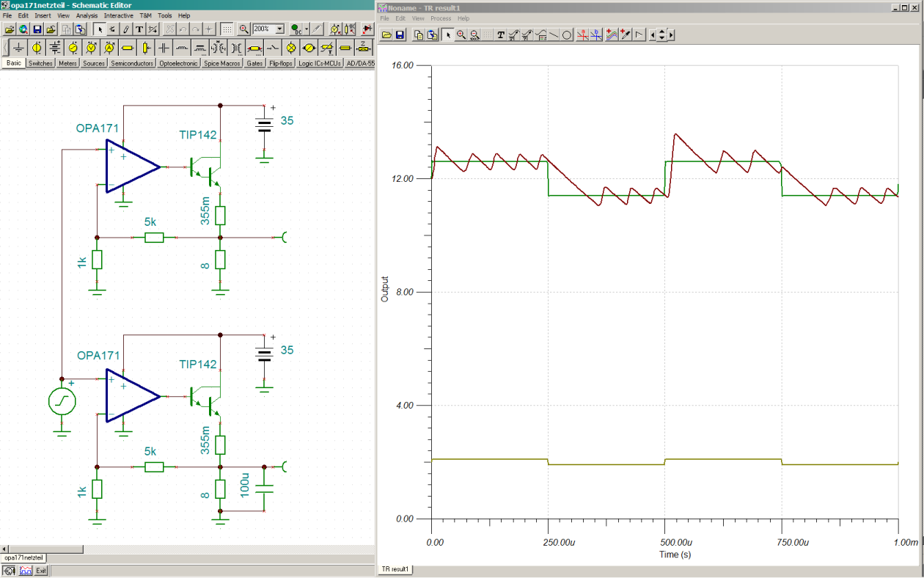Select the text T tool in Schematic Editor
Viewport: 924px width, 578px height.
point(139,29)
